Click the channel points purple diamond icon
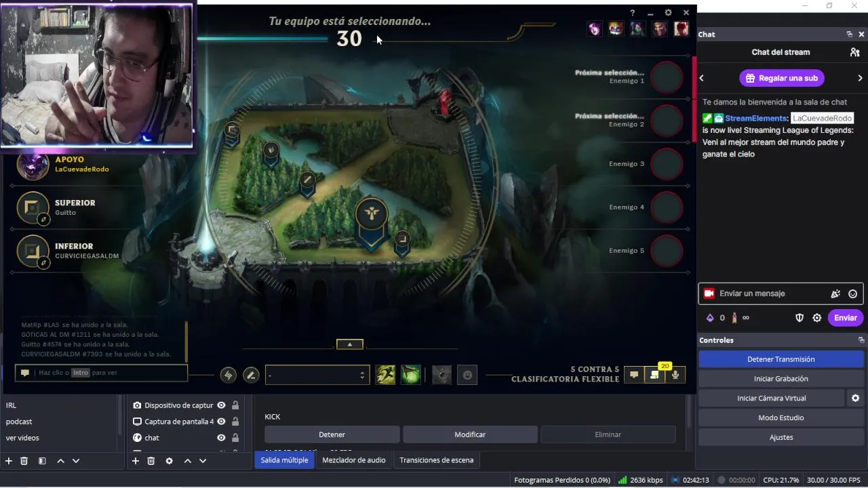The width and height of the screenshot is (868, 488). (710, 318)
